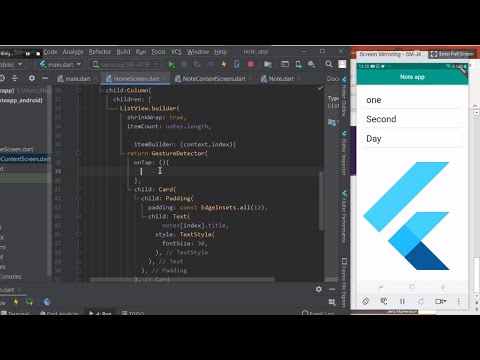Viewport: 480px width, 360px height.
Task: Select NoteContentScreen.dart in project tree
Action: tap(25, 159)
